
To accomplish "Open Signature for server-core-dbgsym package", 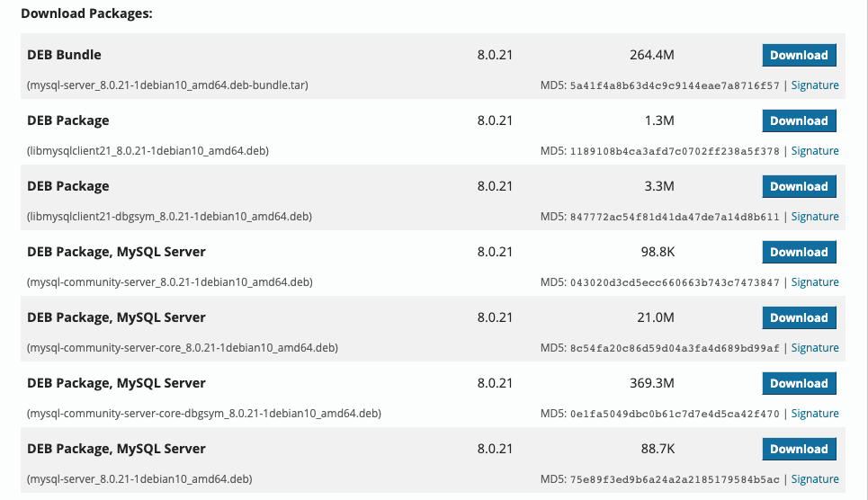I will tap(815, 414).
